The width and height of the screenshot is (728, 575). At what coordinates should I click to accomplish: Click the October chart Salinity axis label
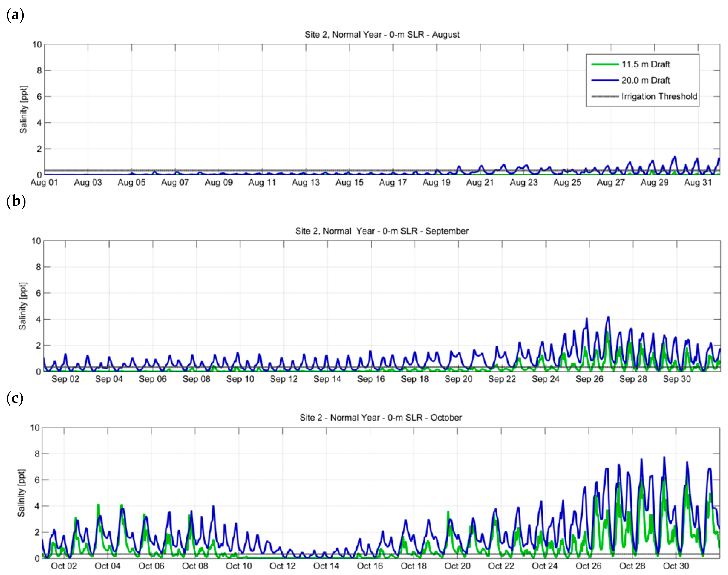[x=21, y=493]
